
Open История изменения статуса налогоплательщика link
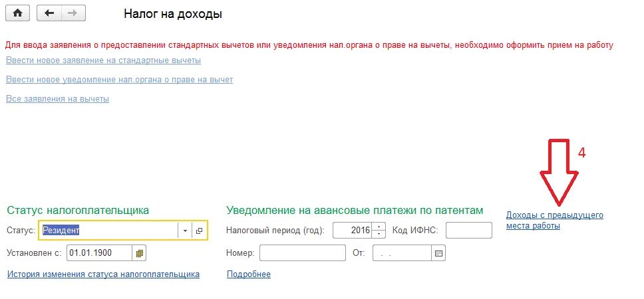(x=103, y=274)
